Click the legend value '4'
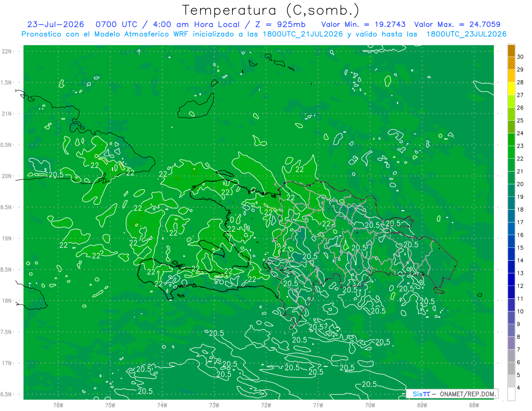The height and width of the screenshot is (411, 532). (519, 388)
